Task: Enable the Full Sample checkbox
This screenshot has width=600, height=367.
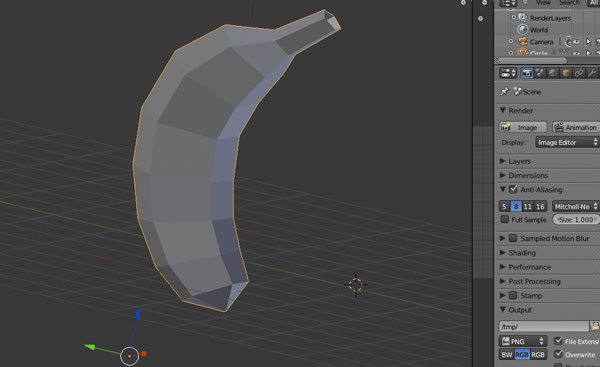Action: click(505, 219)
